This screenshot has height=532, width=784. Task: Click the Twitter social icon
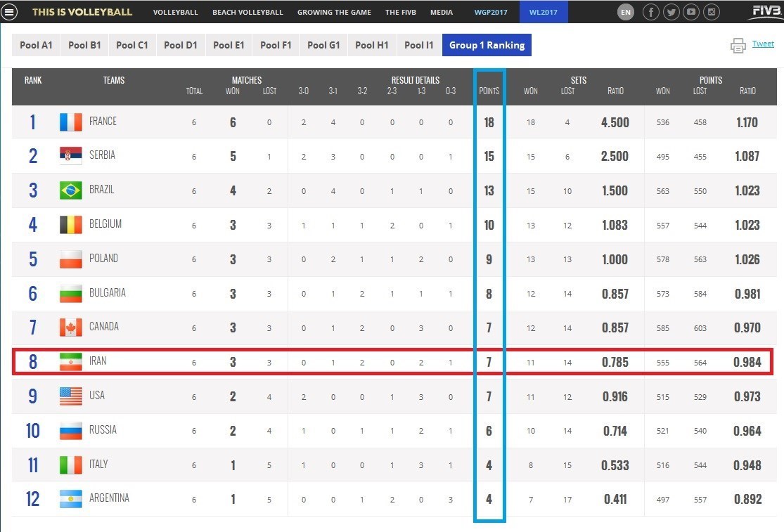[x=671, y=12]
